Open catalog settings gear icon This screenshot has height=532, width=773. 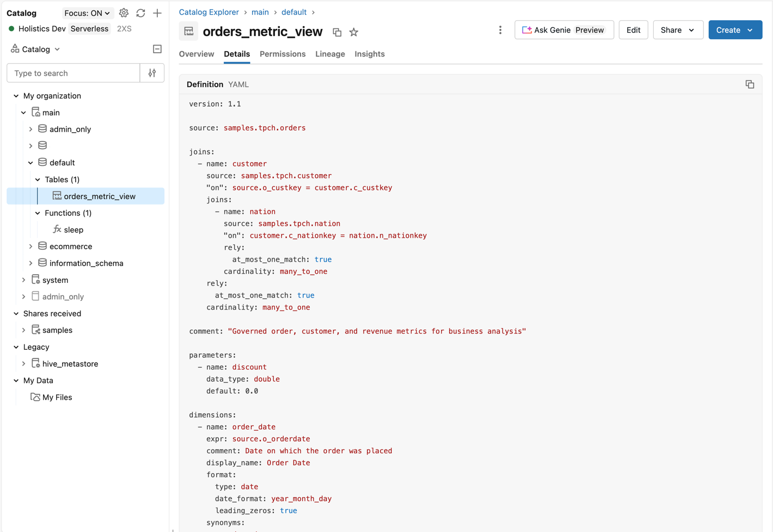click(124, 13)
